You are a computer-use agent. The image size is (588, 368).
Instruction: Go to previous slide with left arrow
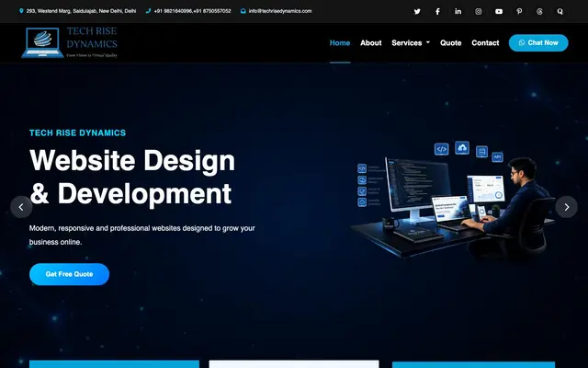point(21,207)
